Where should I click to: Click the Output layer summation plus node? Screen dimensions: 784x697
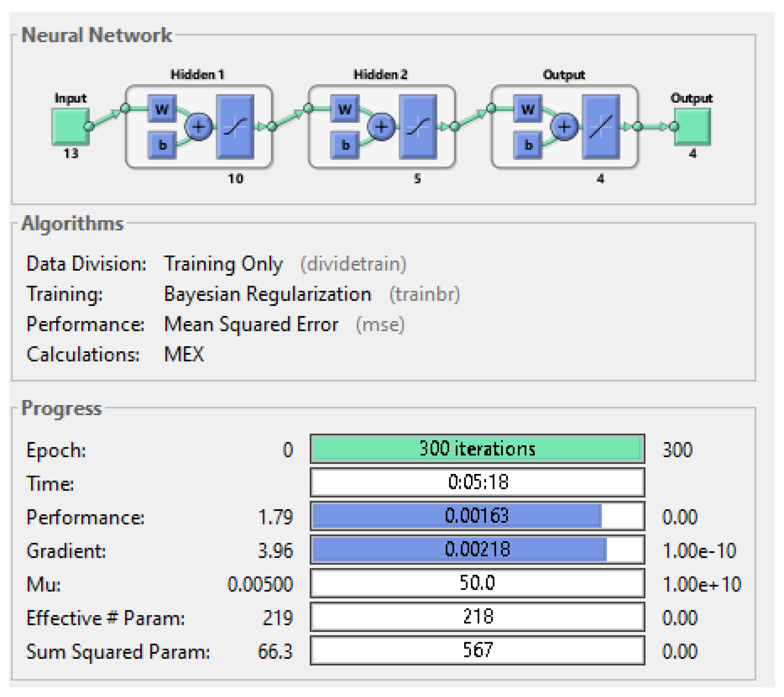pyautogui.click(x=564, y=127)
